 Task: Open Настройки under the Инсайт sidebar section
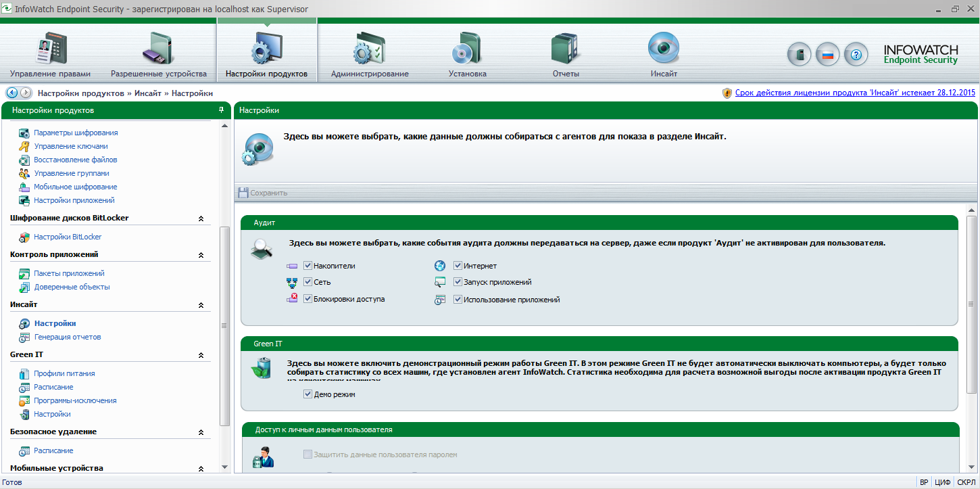[55, 323]
